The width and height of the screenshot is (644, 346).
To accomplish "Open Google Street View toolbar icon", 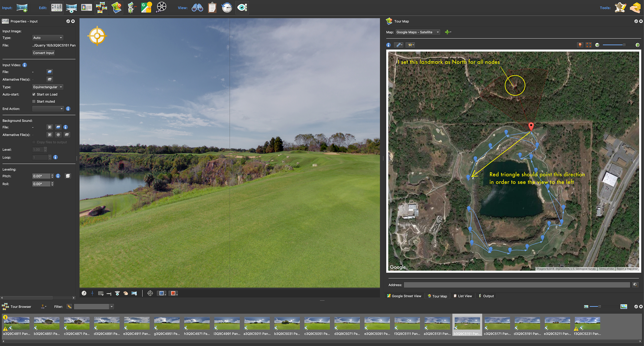I will point(146,8).
